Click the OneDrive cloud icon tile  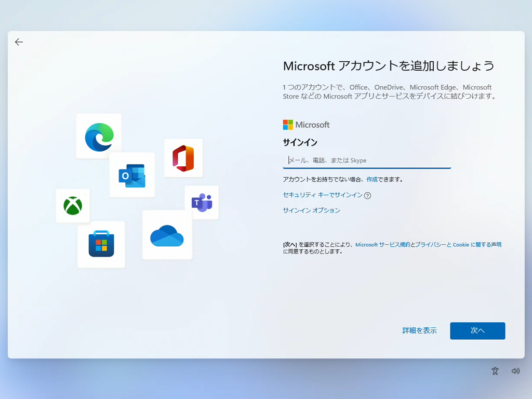click(x=167, y=235)
